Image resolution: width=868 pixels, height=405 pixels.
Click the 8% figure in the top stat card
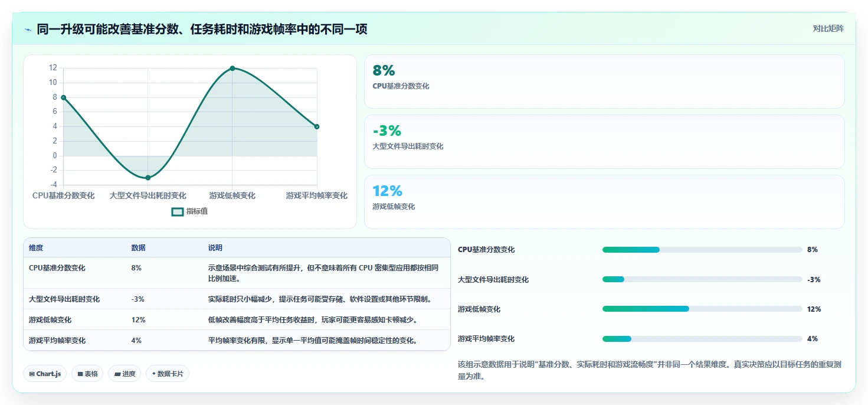(384, 70)
